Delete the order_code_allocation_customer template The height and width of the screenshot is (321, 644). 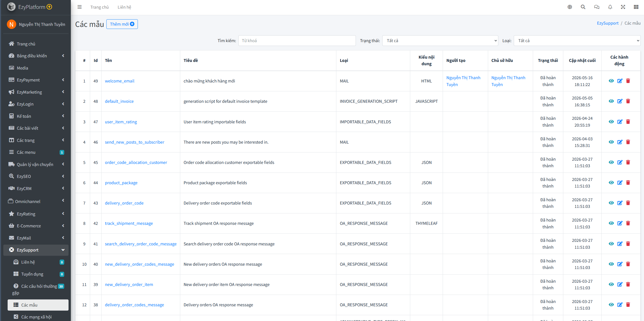click(x=628, y=162)
